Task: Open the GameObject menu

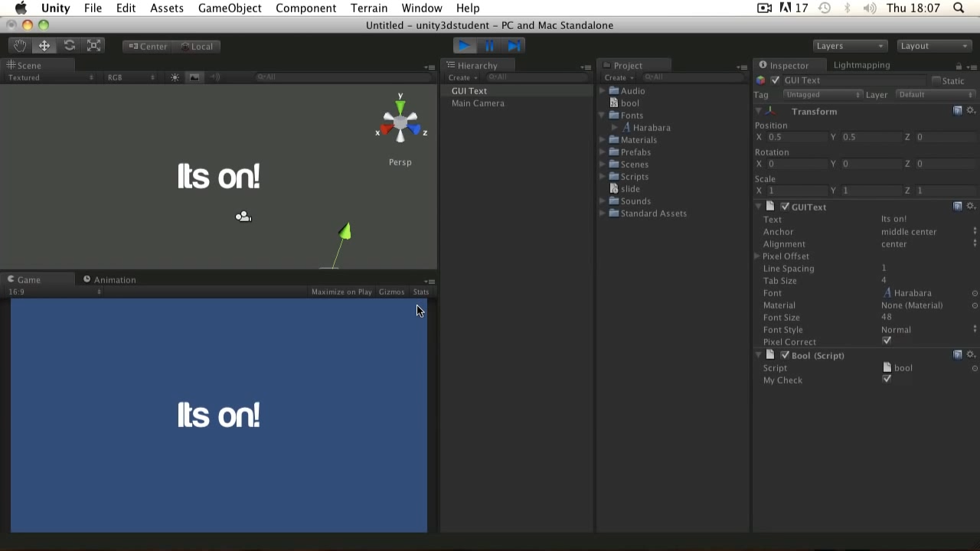Action: click(x=230, y=8)
